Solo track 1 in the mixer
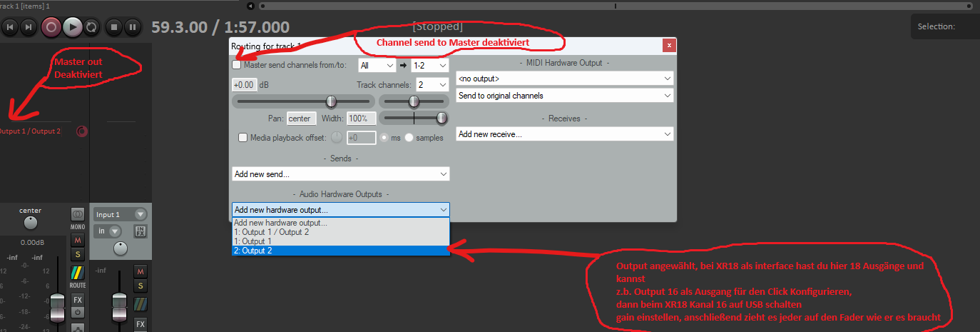Image resolution: width=980 pixels, height=332 pixels. pos(141,286)
